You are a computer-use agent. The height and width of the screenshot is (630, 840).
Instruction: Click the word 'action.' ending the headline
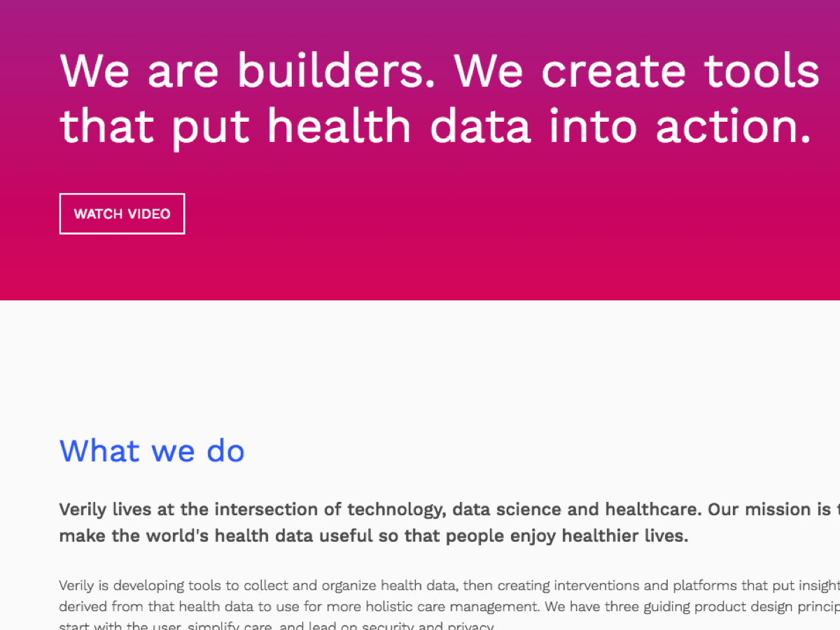pos(732,126)
